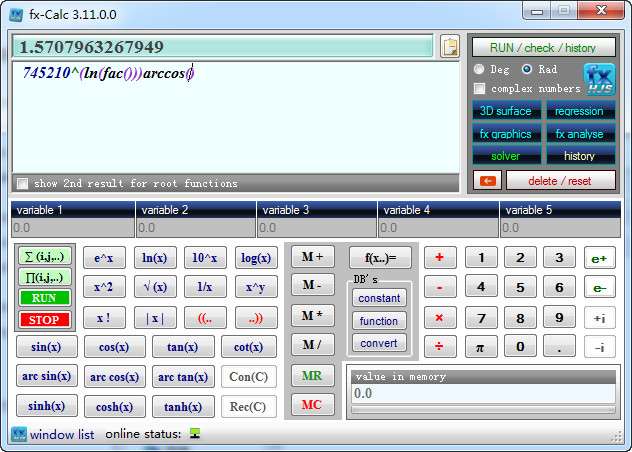Click inside the variable 3 value field
The width and height of the screenshot is (632, 452).
coord(317,228)
